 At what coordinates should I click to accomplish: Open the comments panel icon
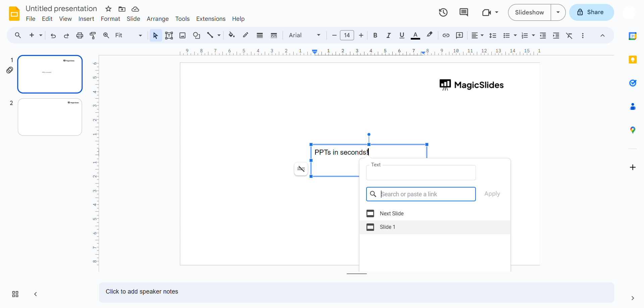pyautogui.click(x=463, y=12)
